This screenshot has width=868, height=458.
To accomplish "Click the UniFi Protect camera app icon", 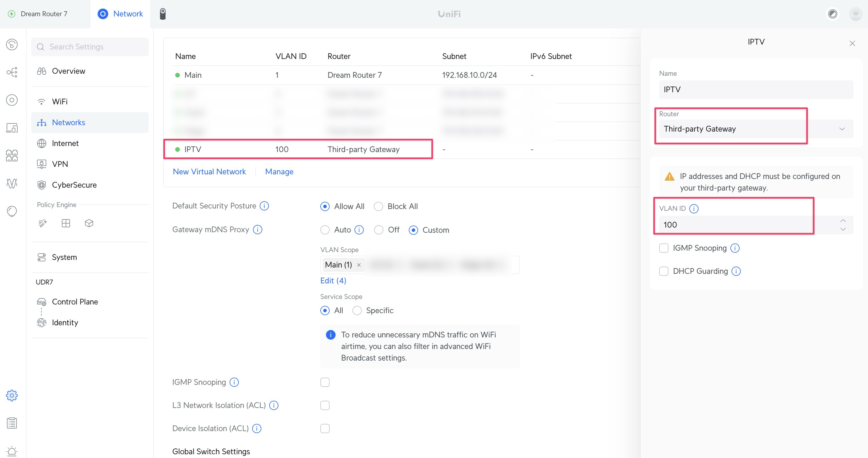I will tap(162, 14).
